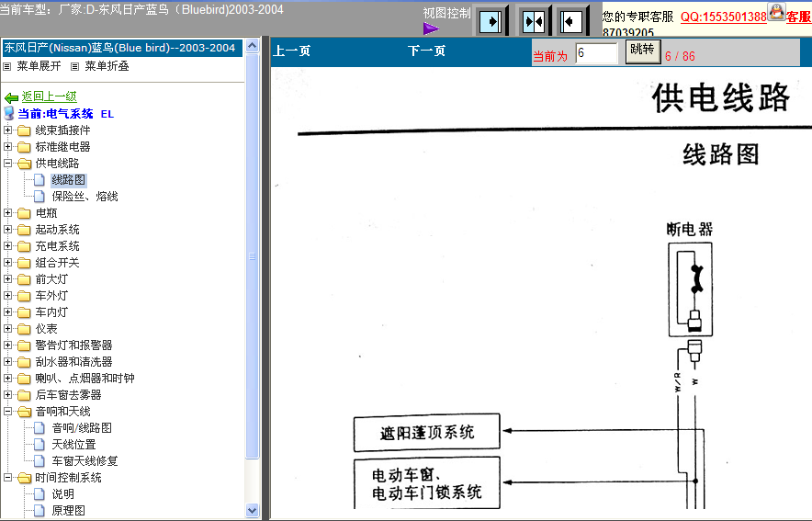Open the 说明 item under 时间控制系统
This screenshot has height=521, width=812.
click(62, 494)
